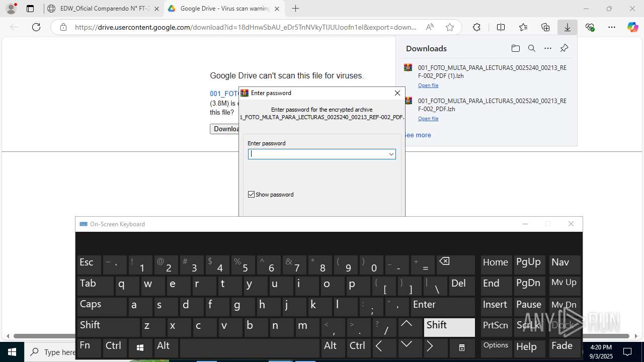Toggle the highlighted right Shift key
The height and width of the screenshot is (362, 644).
[449, 327]
